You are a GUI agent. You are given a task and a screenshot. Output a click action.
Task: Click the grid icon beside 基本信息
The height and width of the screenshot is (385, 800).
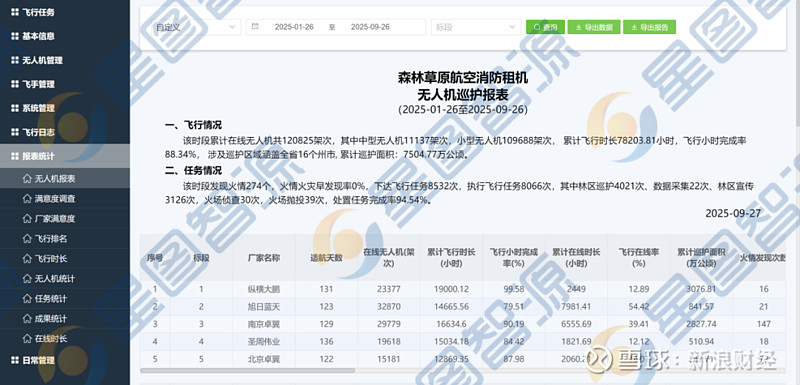tap(14, 36)
